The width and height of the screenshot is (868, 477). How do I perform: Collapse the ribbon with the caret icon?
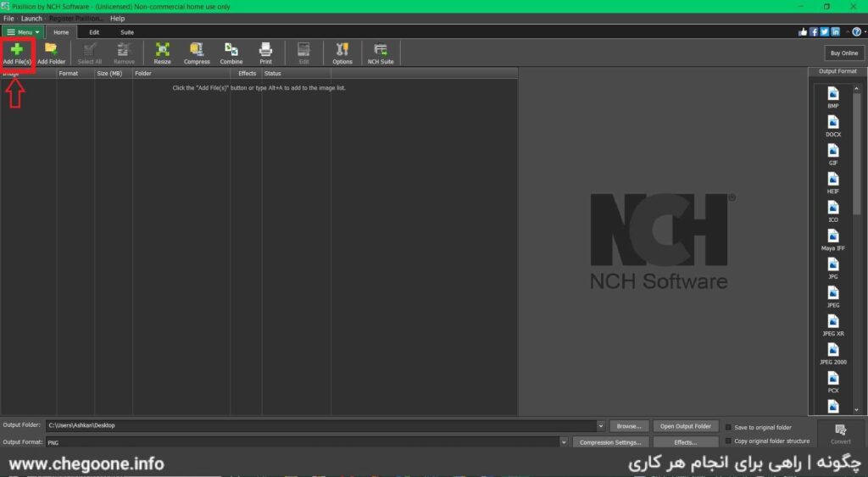tap(848, 32)
